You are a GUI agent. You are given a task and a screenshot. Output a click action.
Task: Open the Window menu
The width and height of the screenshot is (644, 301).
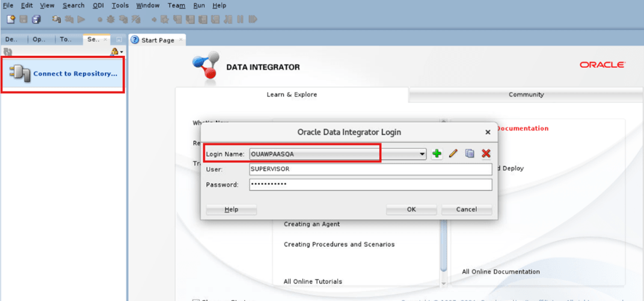149,6
